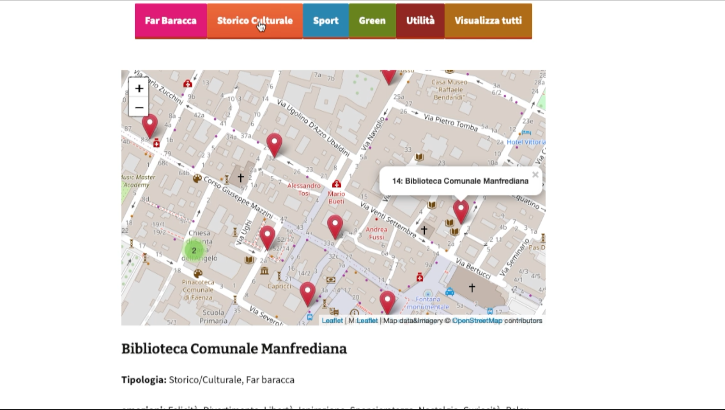725x410 pixels.
Task: Click the red marker beneath the Biblioteca popup
Action: pos(461,210)
